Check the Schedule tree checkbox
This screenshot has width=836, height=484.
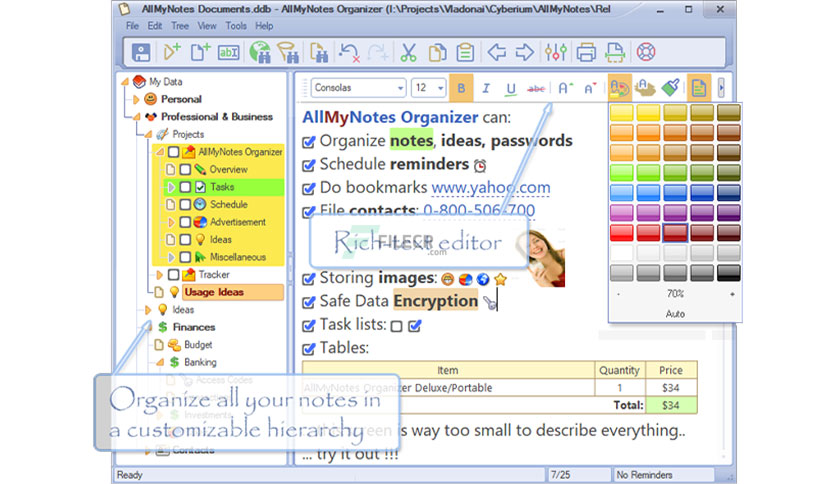tap(185, 205)
